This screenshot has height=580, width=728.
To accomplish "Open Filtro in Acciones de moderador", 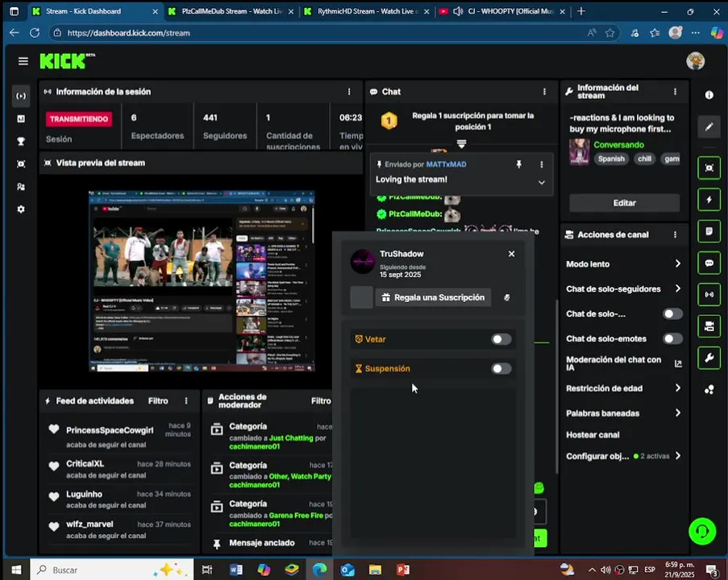I will [x=321, y=401].
